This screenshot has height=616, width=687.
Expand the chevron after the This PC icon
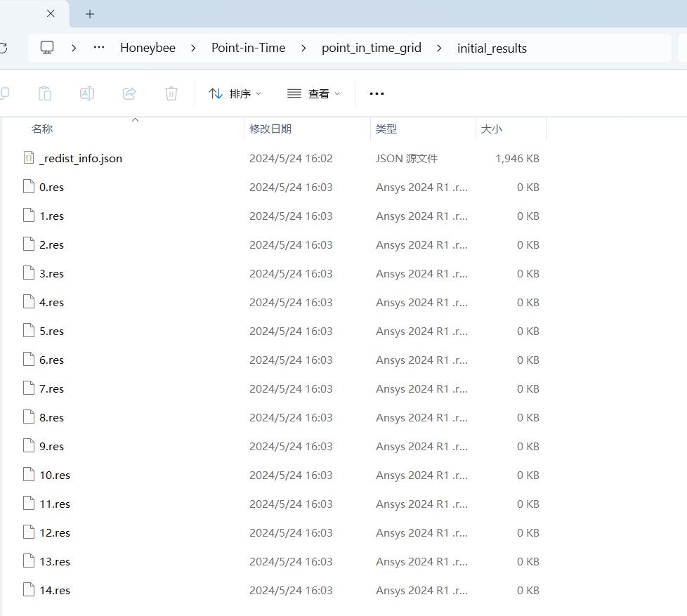[74, 48]
